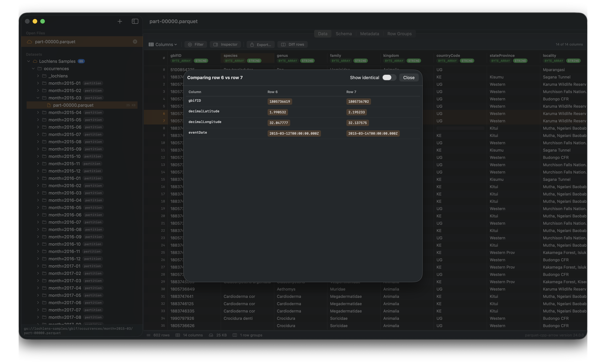Image resolution: width=606 pixels, height=364 pixels.
Task: Click Row 7 decimalLongitude value 32.137575
Action: pyautogui.click(x=358, y=123)
